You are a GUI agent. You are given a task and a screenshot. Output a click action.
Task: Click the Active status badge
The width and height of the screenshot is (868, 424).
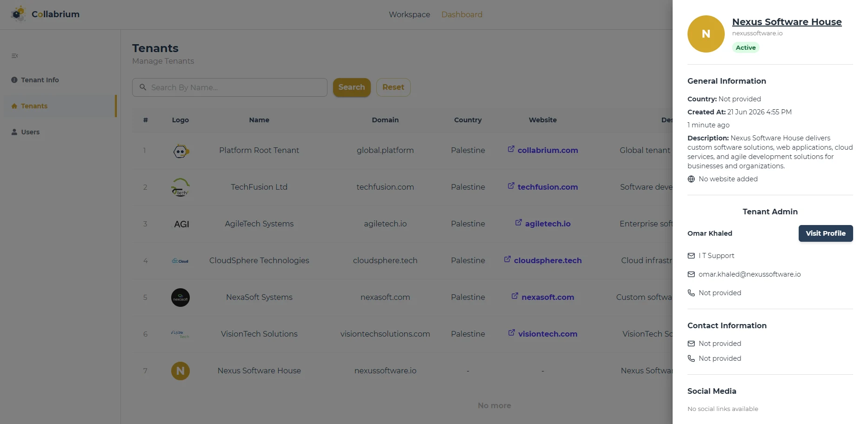tap(746, 47)
